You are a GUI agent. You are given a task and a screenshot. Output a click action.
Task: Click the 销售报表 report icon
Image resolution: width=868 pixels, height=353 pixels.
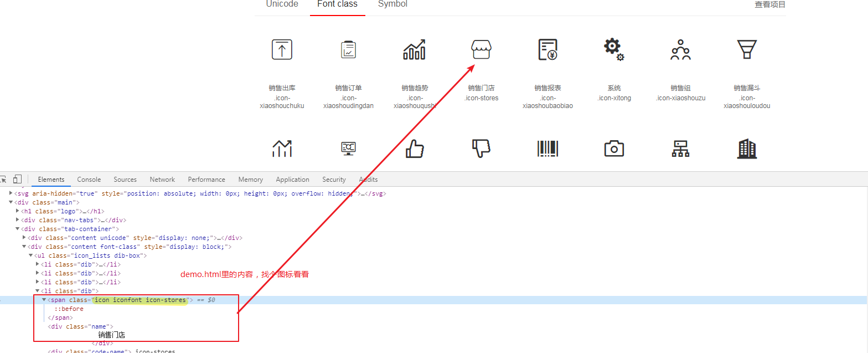(x=548, y=49)
